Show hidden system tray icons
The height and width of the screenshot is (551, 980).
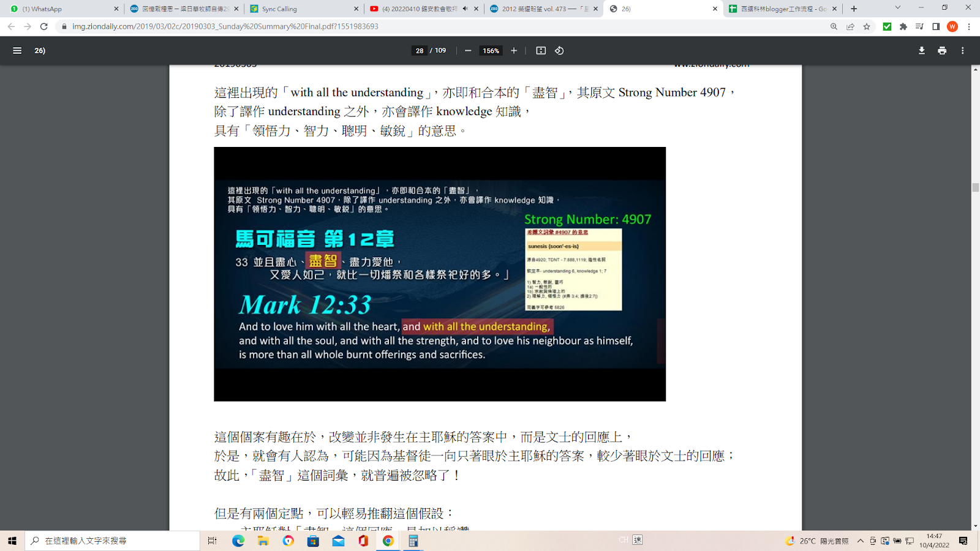[861, 541]
